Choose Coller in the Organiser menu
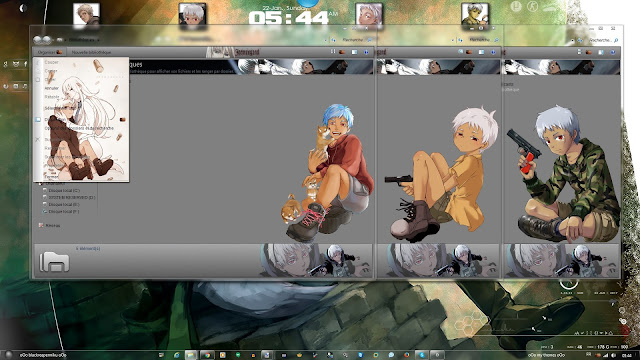 pos(50,80)
